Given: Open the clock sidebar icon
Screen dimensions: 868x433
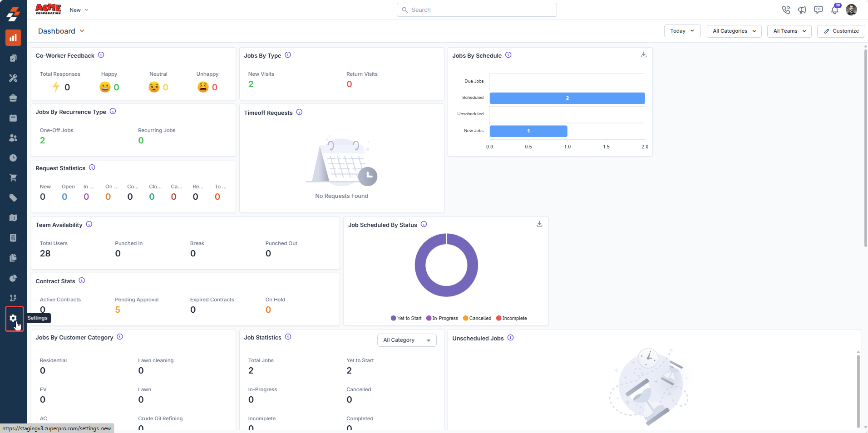Looking at the screenshot, I should 13,158.
